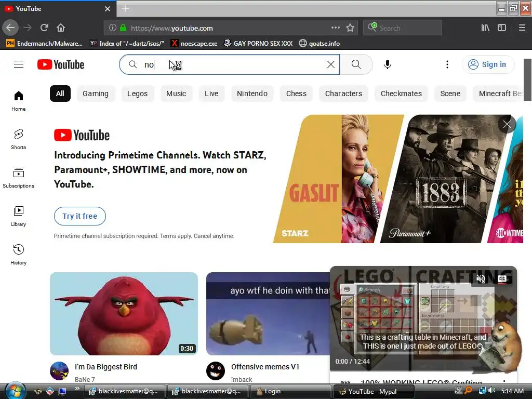Screen dimensions: 532x399
Task: Open the Library bookshelf icon in toolbar
Action: coord(486,28)
